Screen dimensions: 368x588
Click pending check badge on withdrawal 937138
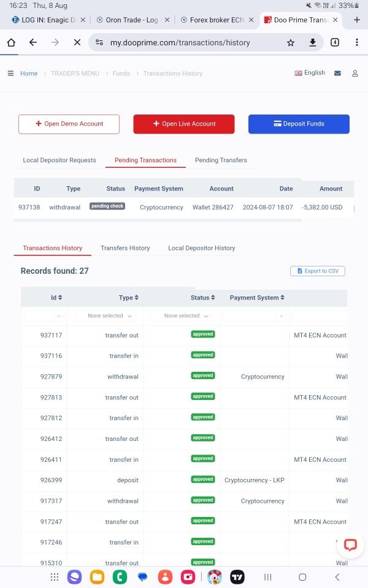click(107, 206)
